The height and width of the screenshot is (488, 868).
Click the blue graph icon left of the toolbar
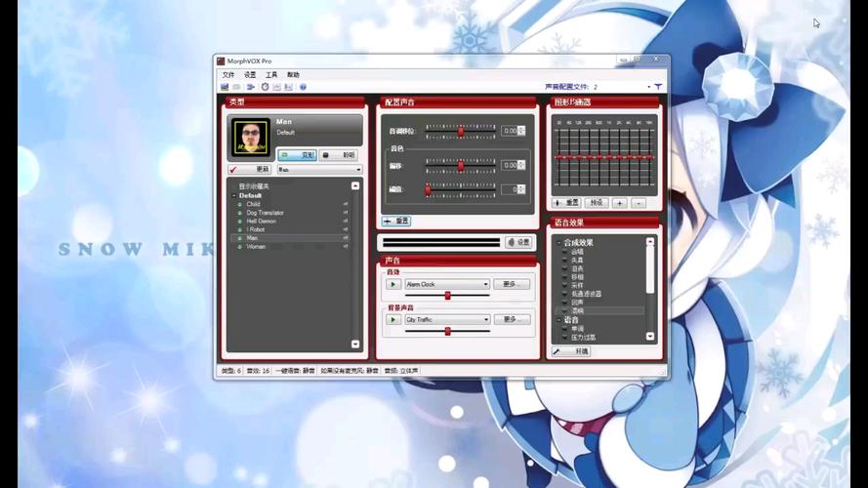coord(225,87)
